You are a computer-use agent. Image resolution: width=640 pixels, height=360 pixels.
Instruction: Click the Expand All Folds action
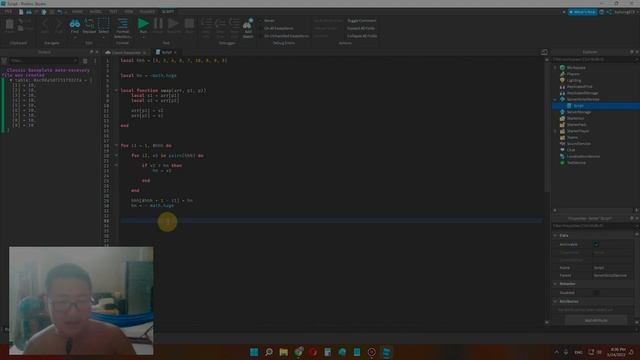361,28
